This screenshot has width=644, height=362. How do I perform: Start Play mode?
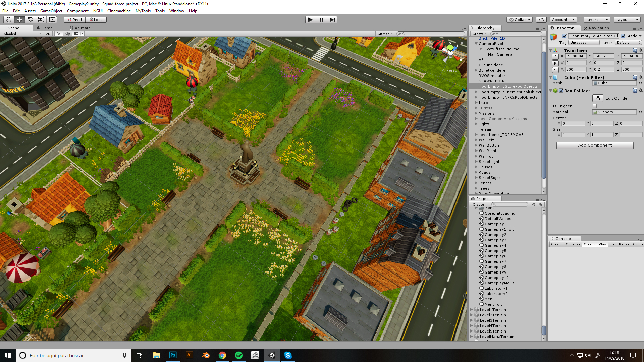pyautogui.click(x=311, y=20)
